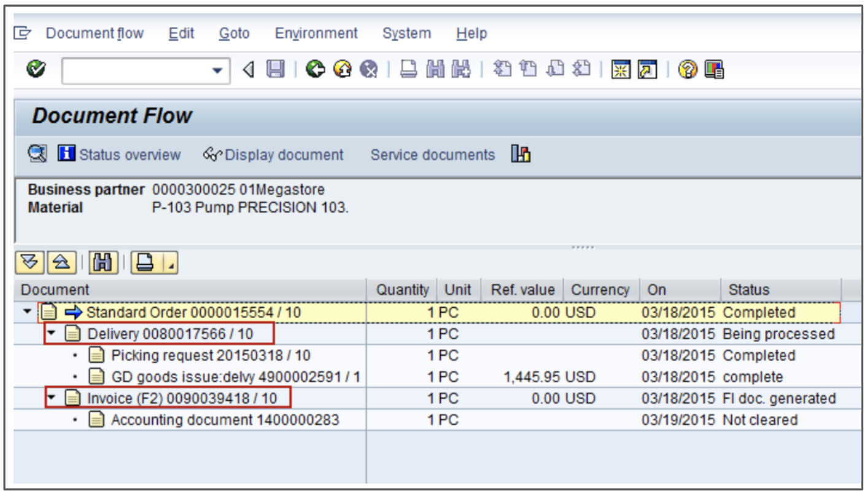Click into the transaction command input field
This screenshot has width=868, height=495.
pyautogui.click(x=135, y=71)
